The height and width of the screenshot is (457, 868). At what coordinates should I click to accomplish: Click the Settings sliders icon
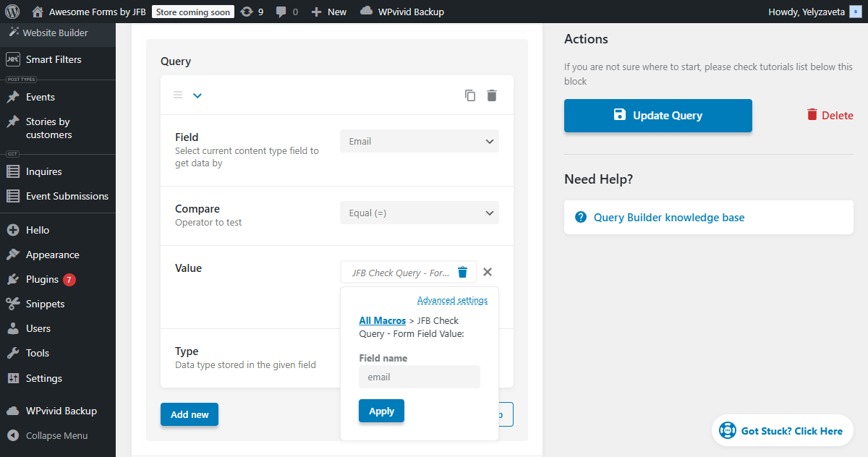[13, 378]
